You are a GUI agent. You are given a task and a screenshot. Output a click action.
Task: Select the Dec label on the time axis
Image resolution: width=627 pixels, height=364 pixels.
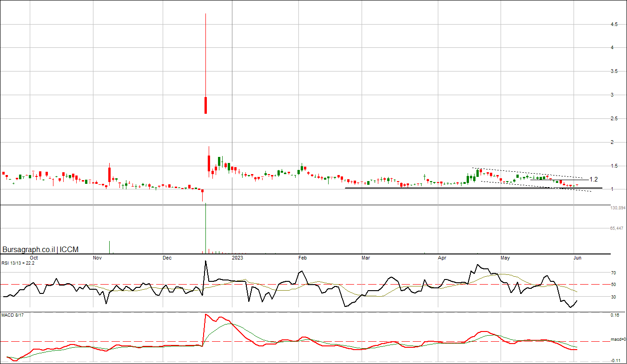coord(167,257)
